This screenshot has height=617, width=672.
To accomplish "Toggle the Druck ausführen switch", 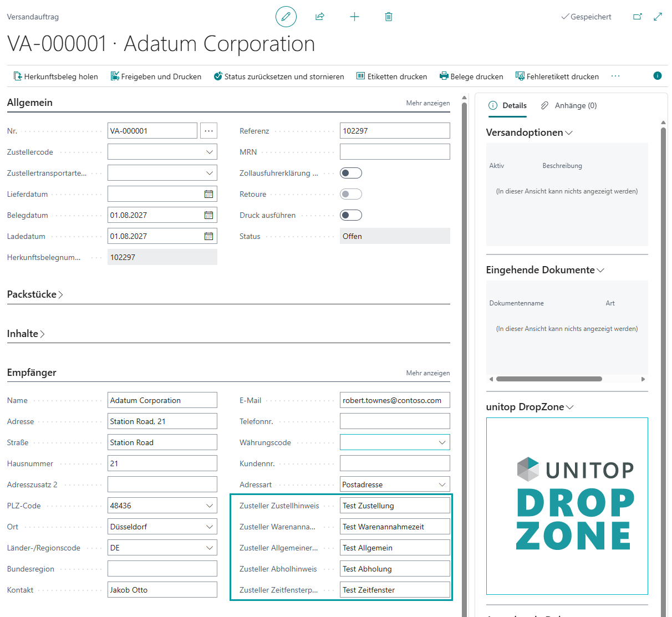I will click(351, 215).
